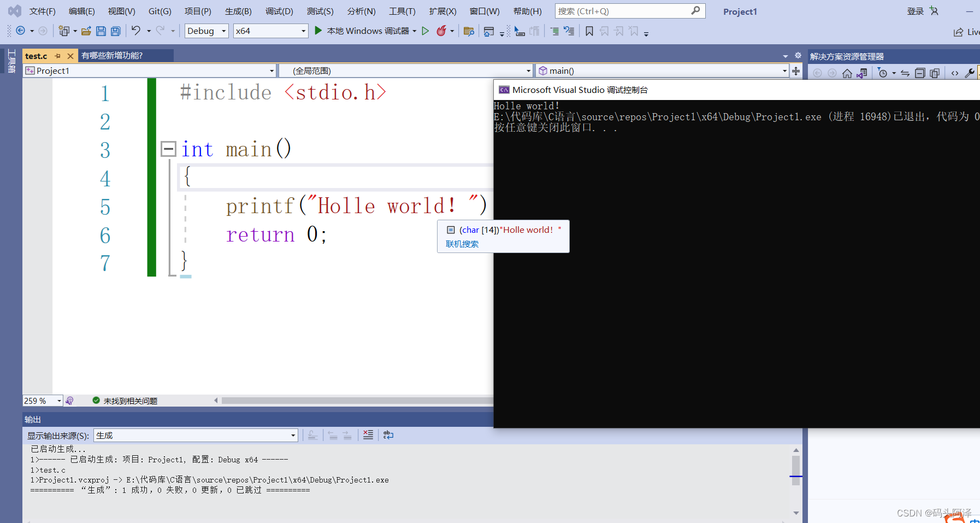Open 视图(V) menu

(x=121, y=11)
